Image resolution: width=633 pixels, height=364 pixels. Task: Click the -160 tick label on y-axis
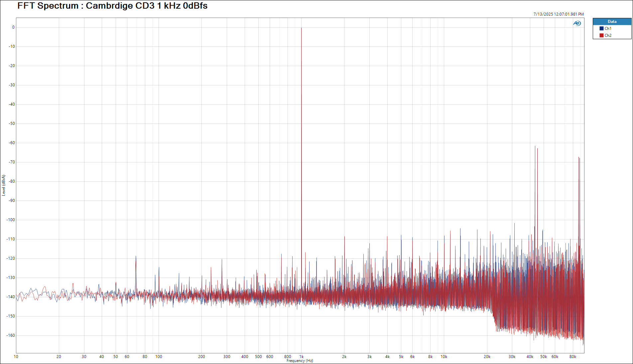11,335
